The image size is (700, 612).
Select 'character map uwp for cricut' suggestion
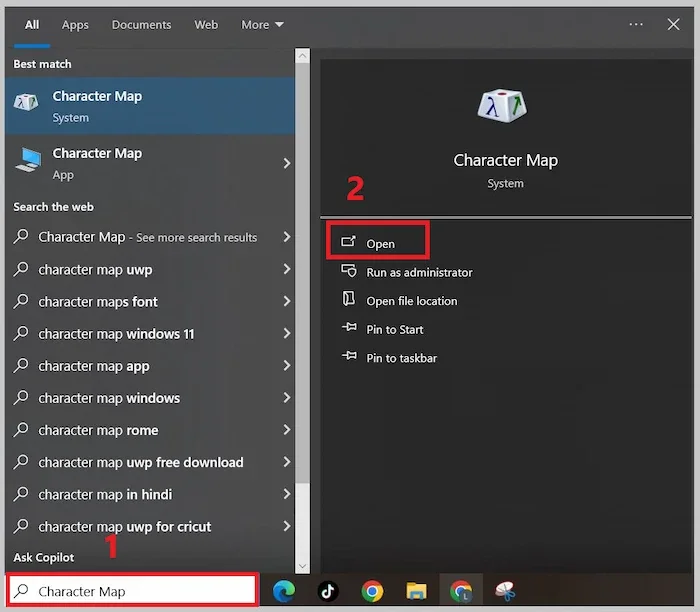pyautogui.click(x=125, y=527)
